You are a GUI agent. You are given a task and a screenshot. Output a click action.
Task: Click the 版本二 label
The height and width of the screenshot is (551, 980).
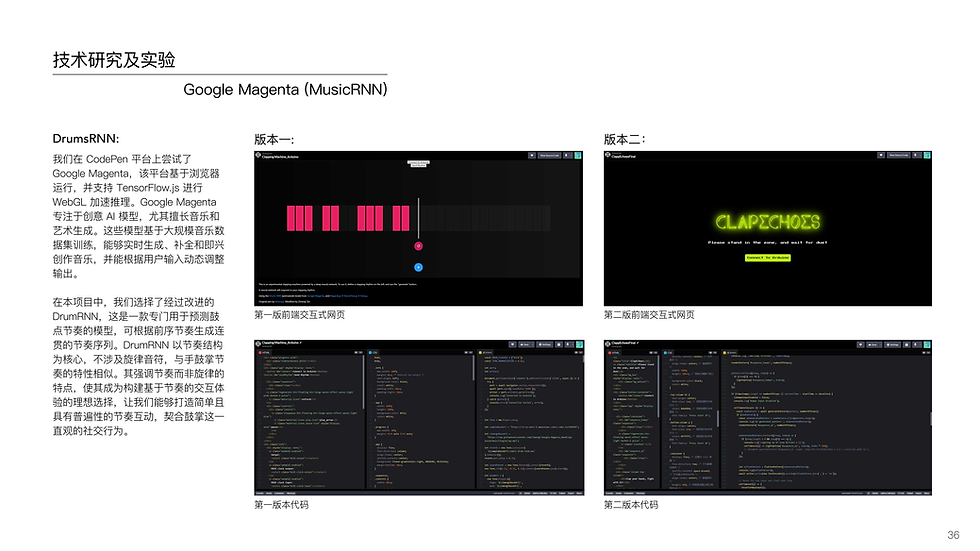point(624,139)
